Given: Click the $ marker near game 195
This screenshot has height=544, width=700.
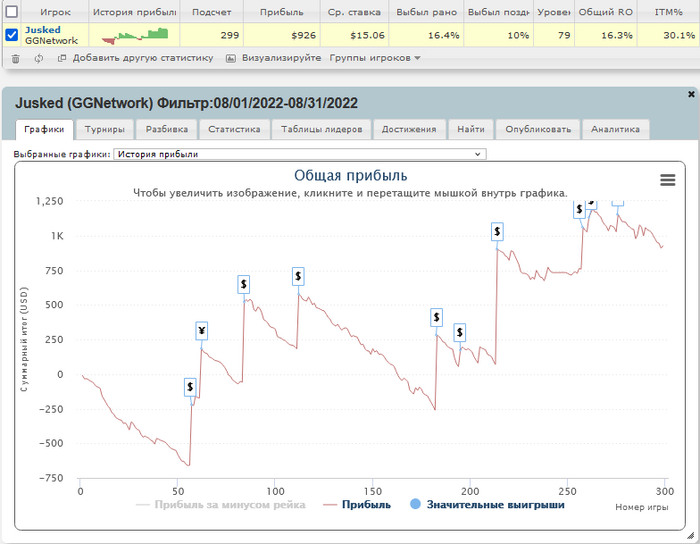Looking at the screenshot, I should click(459, 332).
